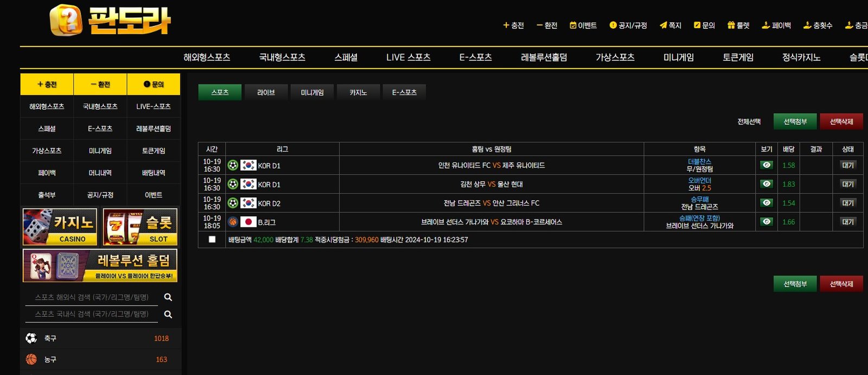Click the top green 선택첨부 button

tap(795, 122)
